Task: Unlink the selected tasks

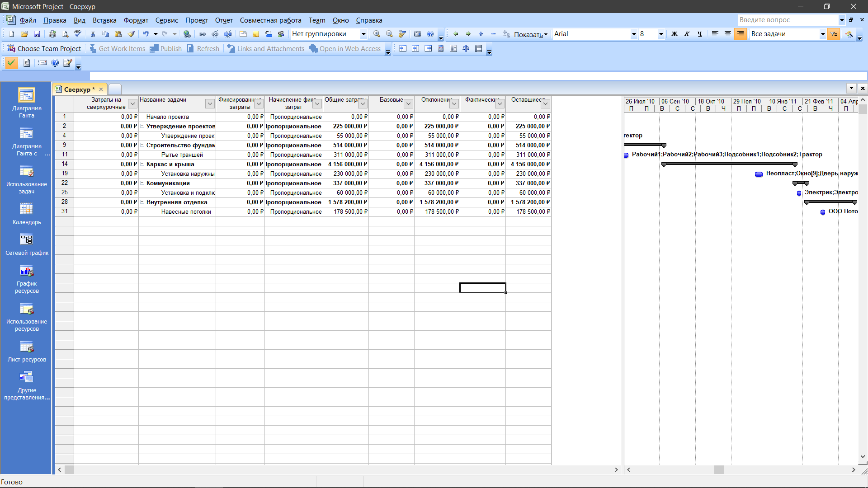Action: pos(215,34)
